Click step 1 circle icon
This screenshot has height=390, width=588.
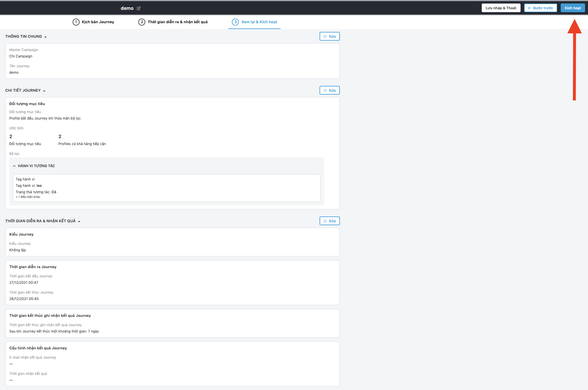pos(76,22)
